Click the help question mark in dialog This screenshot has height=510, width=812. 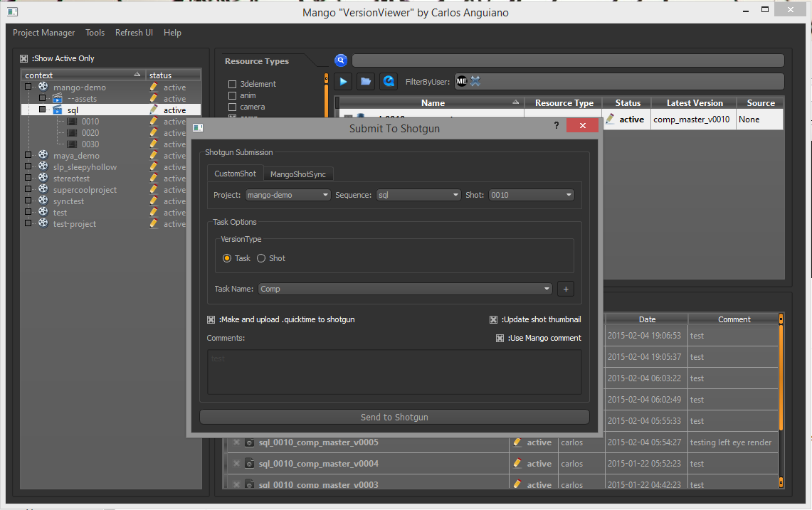[557, 125]
